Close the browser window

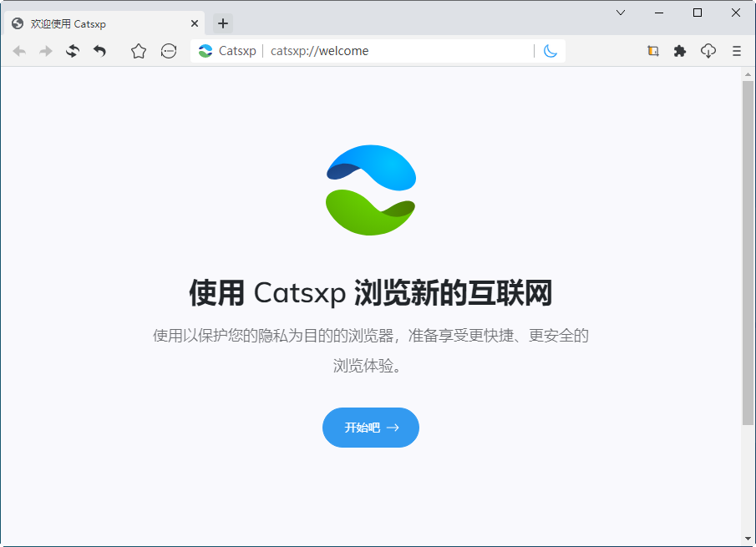(736, 13)
